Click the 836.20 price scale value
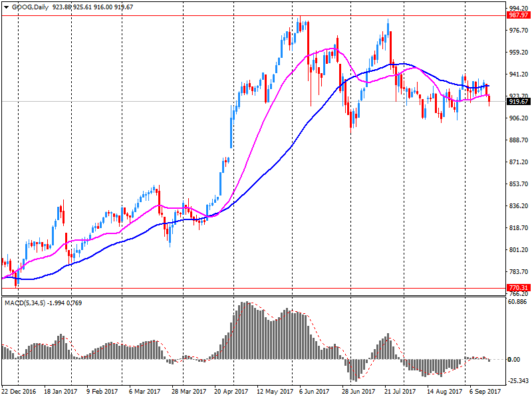The image size is (532, 399). pyautogui.click(x=519, y=206)
